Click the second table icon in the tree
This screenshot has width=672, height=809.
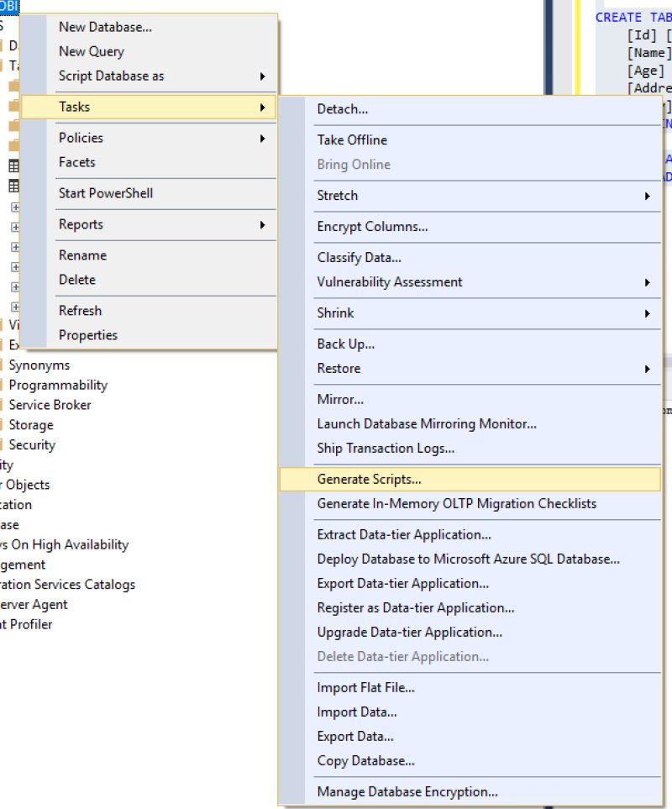point(14,185)
